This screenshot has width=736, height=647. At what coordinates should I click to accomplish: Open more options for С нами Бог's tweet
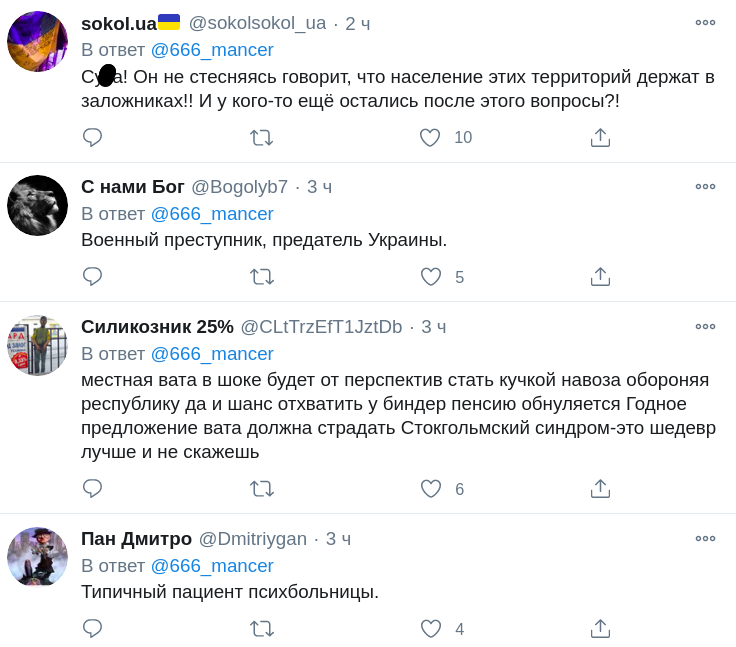coord(705,187)
